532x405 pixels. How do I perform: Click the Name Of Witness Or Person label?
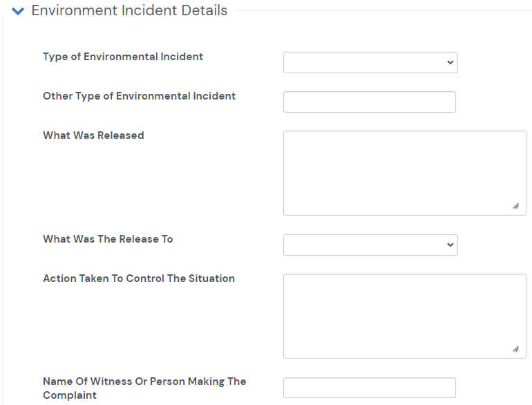(144, 382)
